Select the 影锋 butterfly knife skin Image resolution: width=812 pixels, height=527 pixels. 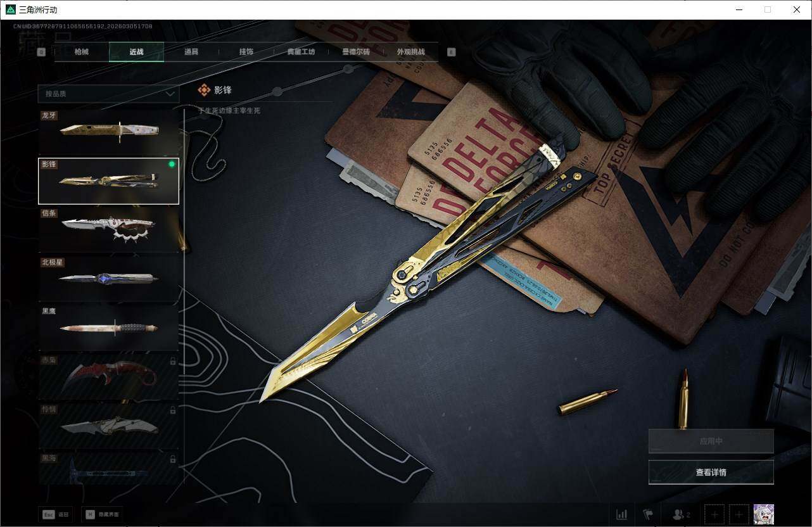coord(108,181)
